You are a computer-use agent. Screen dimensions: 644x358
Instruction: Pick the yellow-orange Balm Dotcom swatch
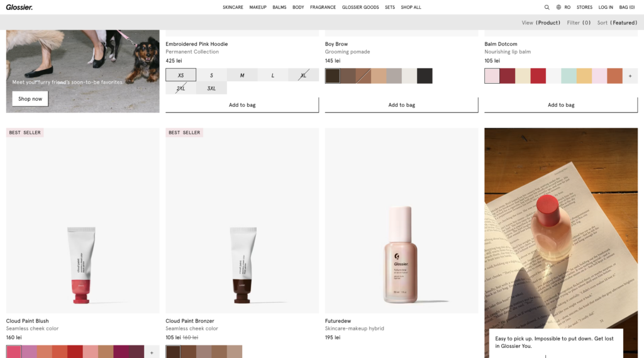click(584, 76)
